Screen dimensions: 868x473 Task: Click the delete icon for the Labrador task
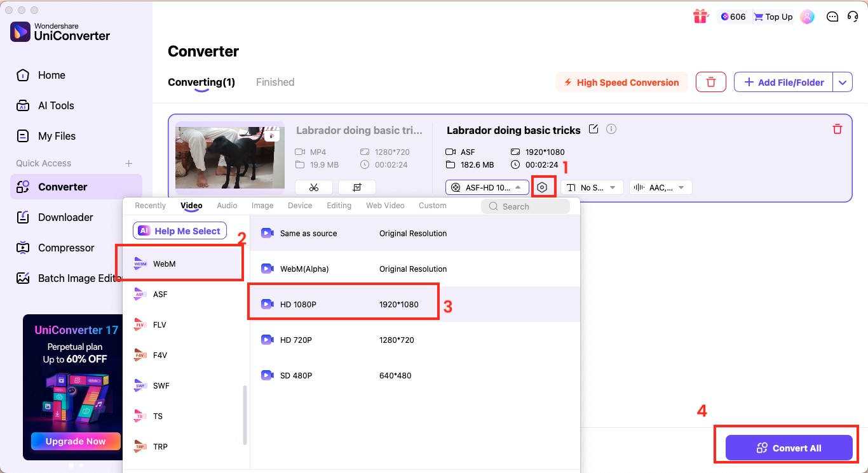tap(837, 129)
